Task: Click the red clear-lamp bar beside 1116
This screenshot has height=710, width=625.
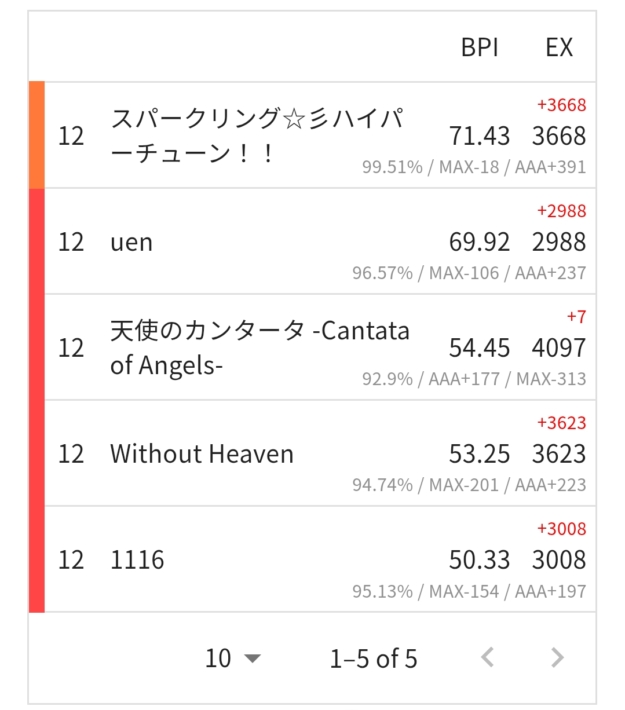Action: [37, 560]
